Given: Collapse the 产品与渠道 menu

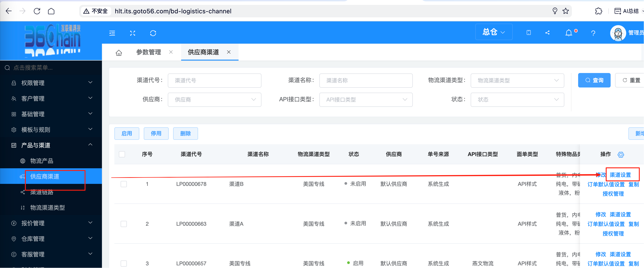Looking at the screenshot, I should click(x=51, y=145).
